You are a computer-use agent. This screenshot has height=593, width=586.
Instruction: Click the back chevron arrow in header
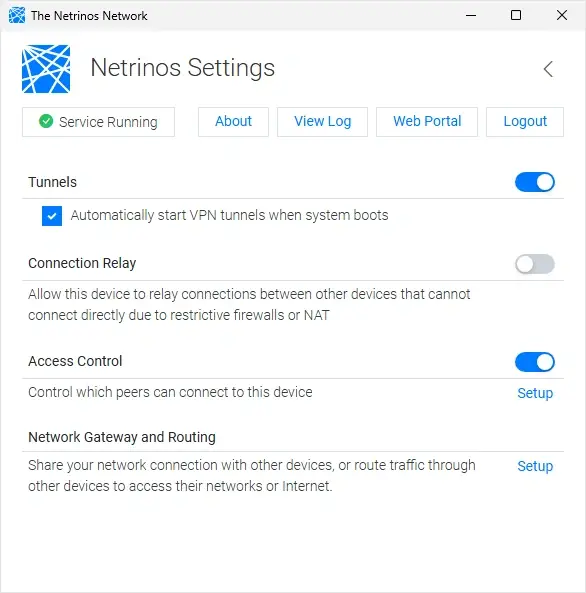pos(548,69)
